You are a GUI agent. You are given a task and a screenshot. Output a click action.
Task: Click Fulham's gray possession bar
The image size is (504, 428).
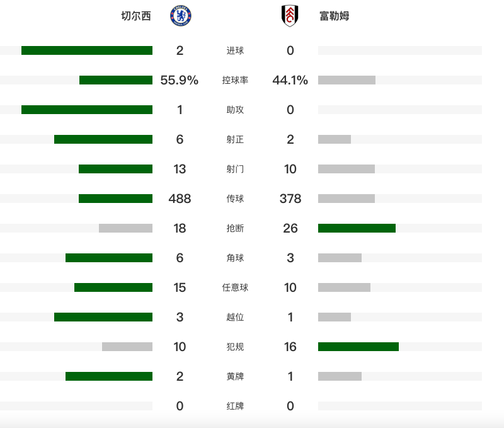[x=346, y=80]
